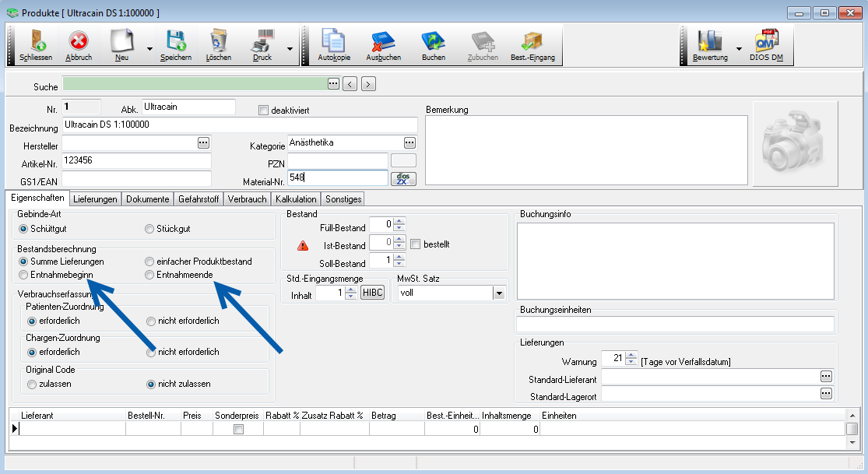This screenshot has height=474, width=868.
Task: Go to next search result arrow
Action: tap(369, 83)
